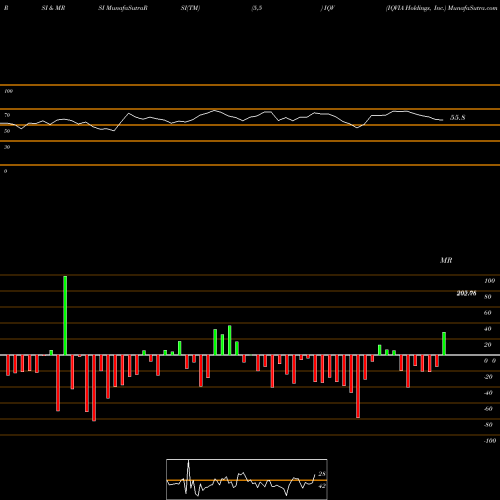Click the 202.76 value label
This screenshot has height=500, width=500.
pos(466,293)
